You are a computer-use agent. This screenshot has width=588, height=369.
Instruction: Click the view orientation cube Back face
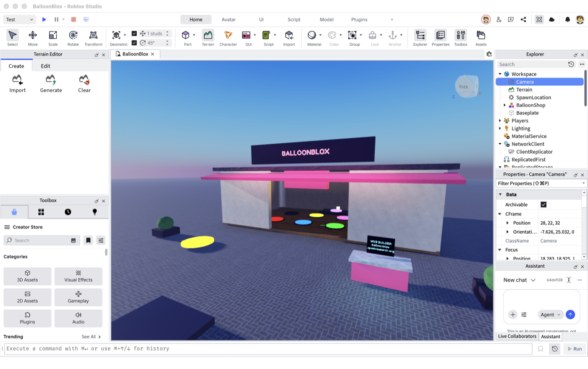464,87
